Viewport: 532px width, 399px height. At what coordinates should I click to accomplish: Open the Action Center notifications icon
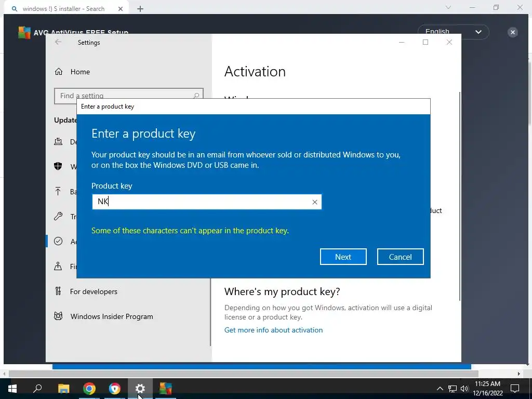515,389
